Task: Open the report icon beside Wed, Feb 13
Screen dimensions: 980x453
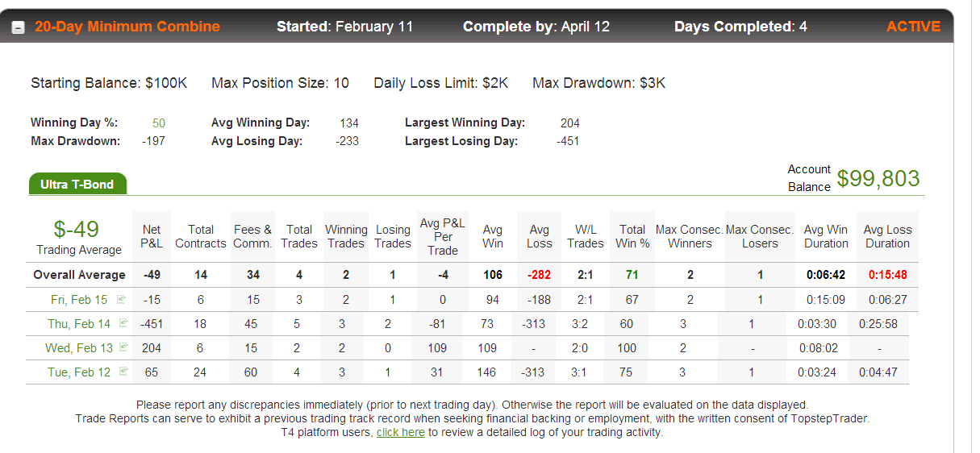Action: pyautogui.click(x=123, y=347)
